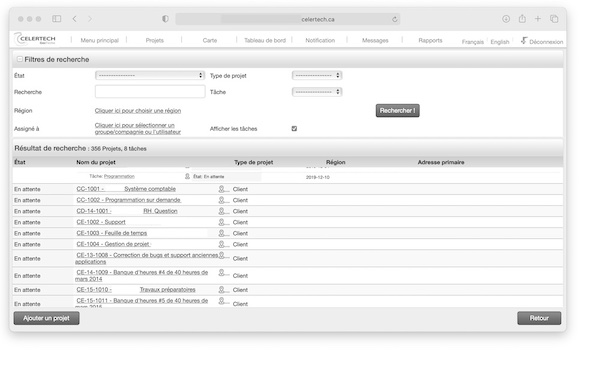This screenshot has height=382, width=600.
Task: Open project CE-15-1011 Banque d'heures #5
Action: pos(142,302)
